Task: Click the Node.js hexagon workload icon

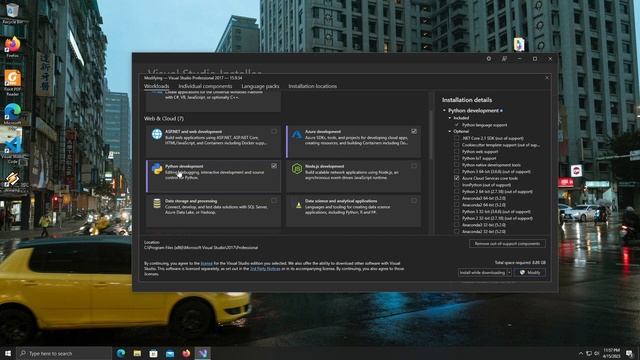Action: click(297, 169)
